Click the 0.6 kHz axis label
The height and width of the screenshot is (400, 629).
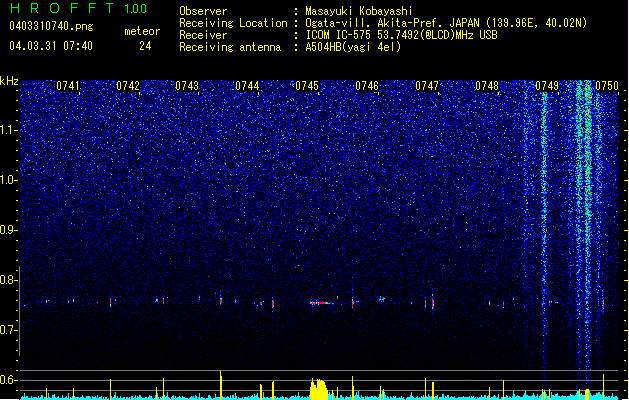pos(9,380)
